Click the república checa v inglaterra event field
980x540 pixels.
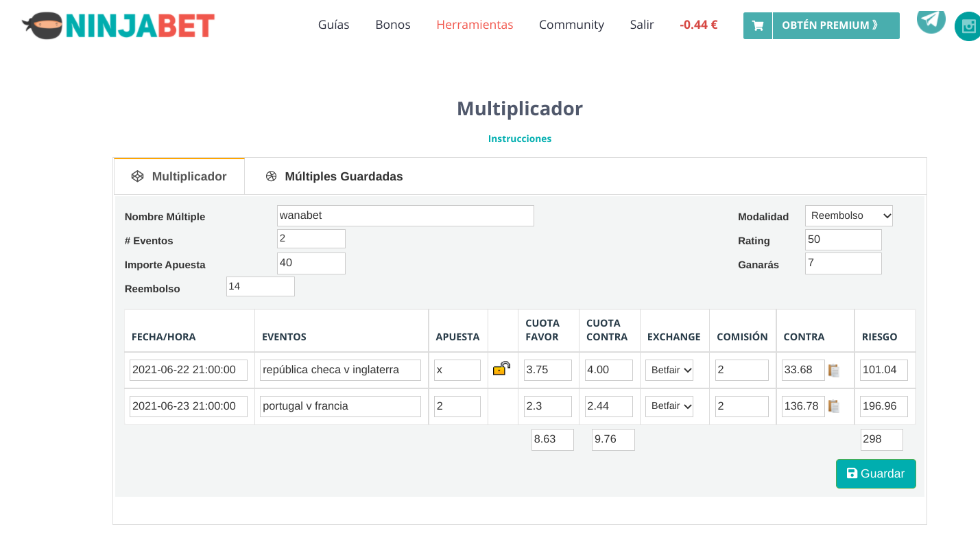tap(340, 370)
